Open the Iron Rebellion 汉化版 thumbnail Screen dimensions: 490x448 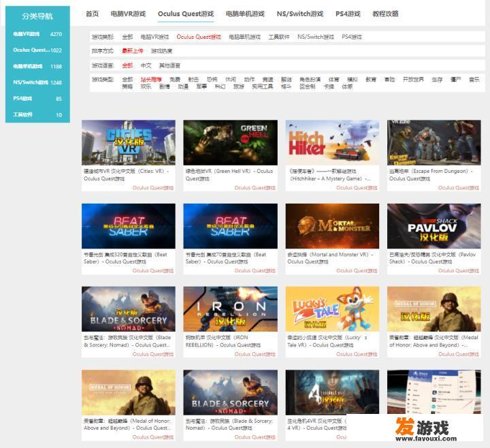coord(230,309)
